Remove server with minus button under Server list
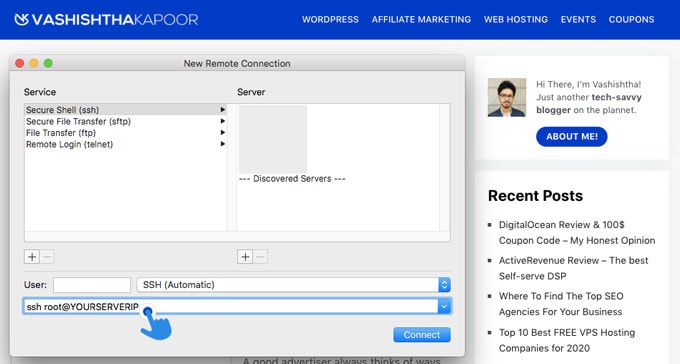This screenshot has width=680, height=364. click(x=260, y=257)
